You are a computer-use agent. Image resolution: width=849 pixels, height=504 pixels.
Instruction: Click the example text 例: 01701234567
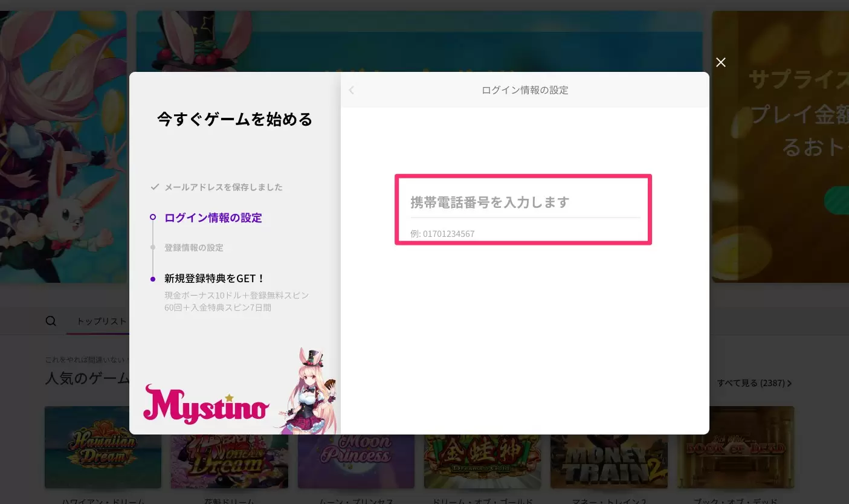click(x=442, y=234)
